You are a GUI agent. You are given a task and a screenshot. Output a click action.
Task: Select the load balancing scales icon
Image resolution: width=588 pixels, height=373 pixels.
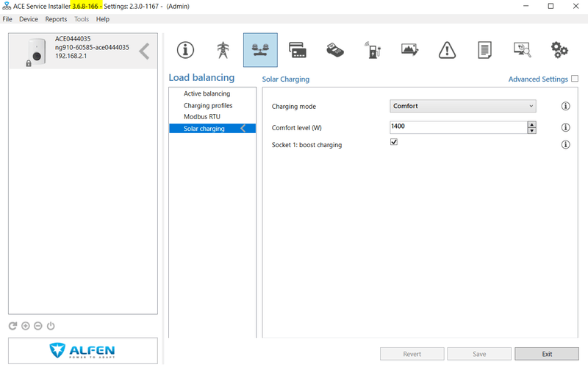pos(260,50)
